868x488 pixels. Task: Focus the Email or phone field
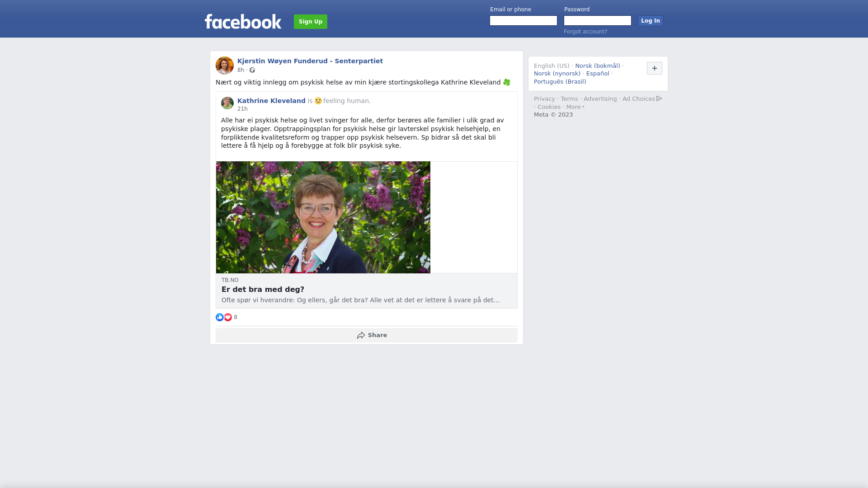[x=524, y=21]
